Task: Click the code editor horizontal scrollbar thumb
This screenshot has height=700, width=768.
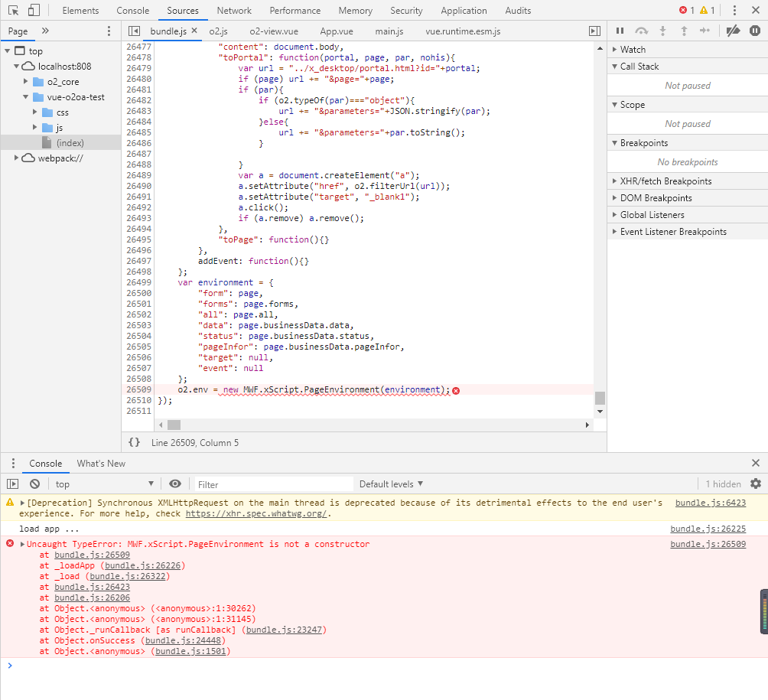Action: [x=174, y=425]
